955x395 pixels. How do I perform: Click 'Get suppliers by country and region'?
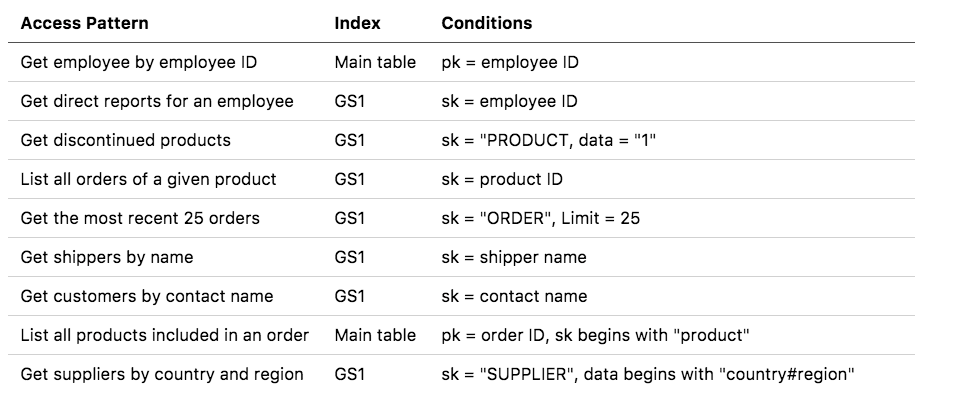pyautogui.click(x=162, y=374)
